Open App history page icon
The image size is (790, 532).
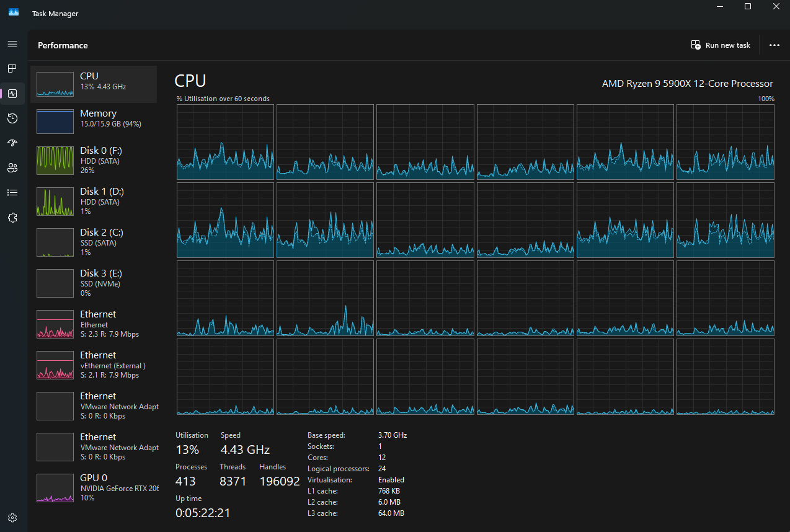point(12,118)
